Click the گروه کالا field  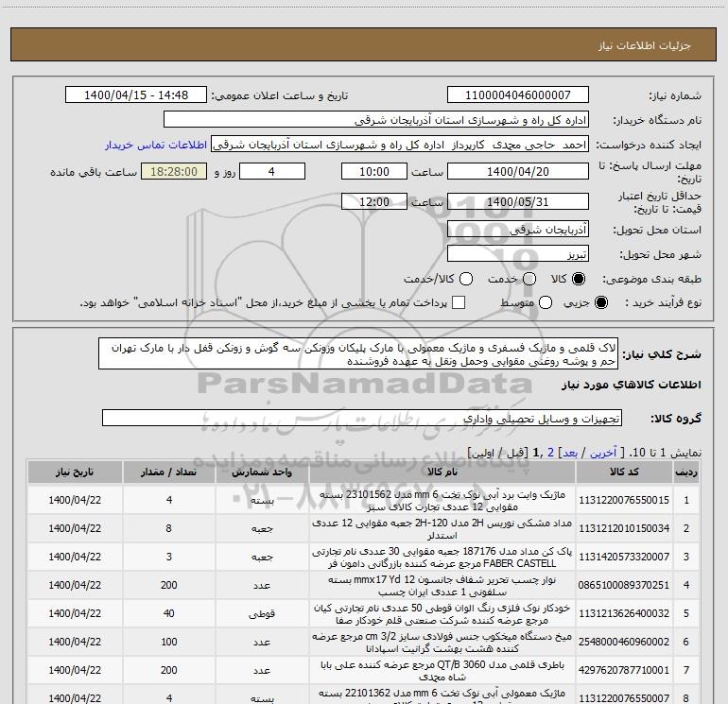pos(362,418)
